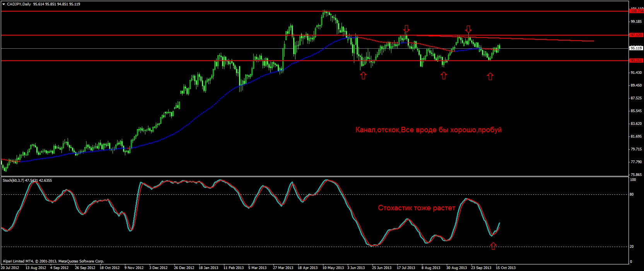
Task: Click the 18 Jan 2013 date label
Action: [x=208, y=268]
